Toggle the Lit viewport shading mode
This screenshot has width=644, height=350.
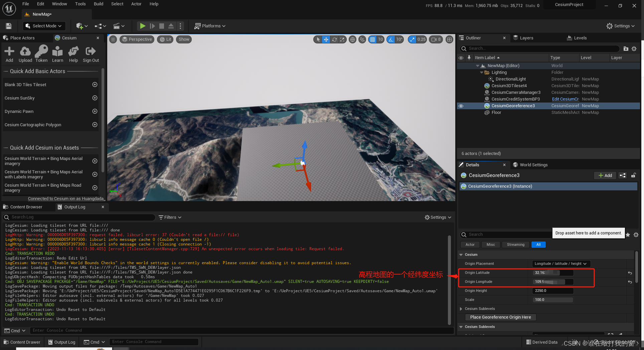coord(165,39)
